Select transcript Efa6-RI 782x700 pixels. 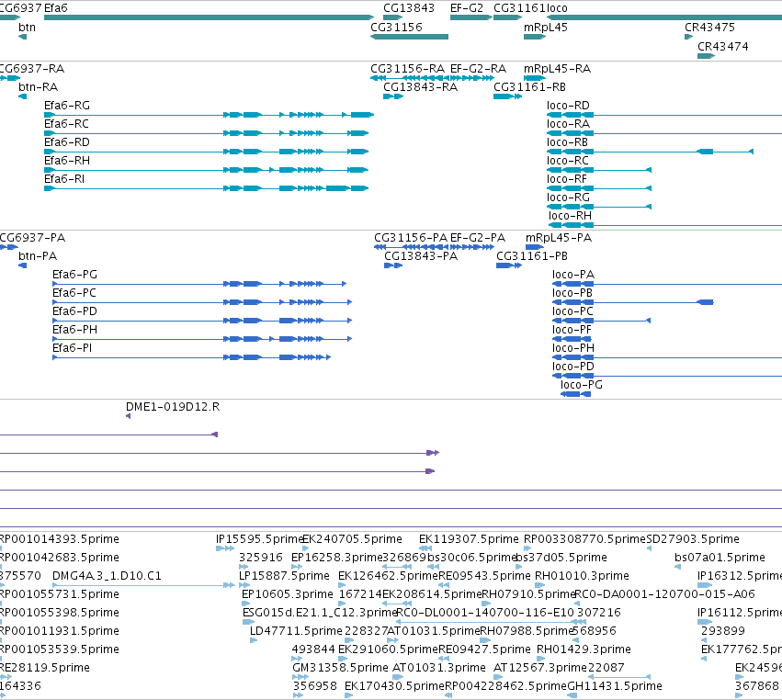coord(207,188)
